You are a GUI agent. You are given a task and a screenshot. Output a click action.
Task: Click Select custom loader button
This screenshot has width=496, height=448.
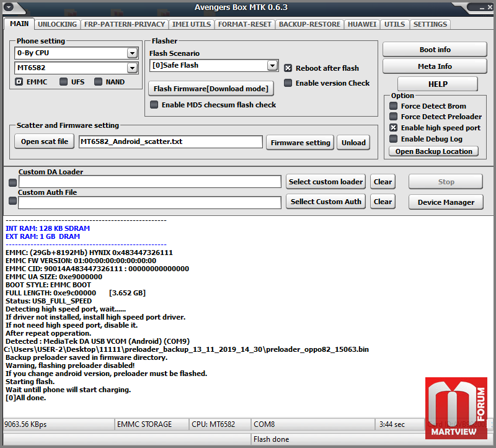coord(326,182)
